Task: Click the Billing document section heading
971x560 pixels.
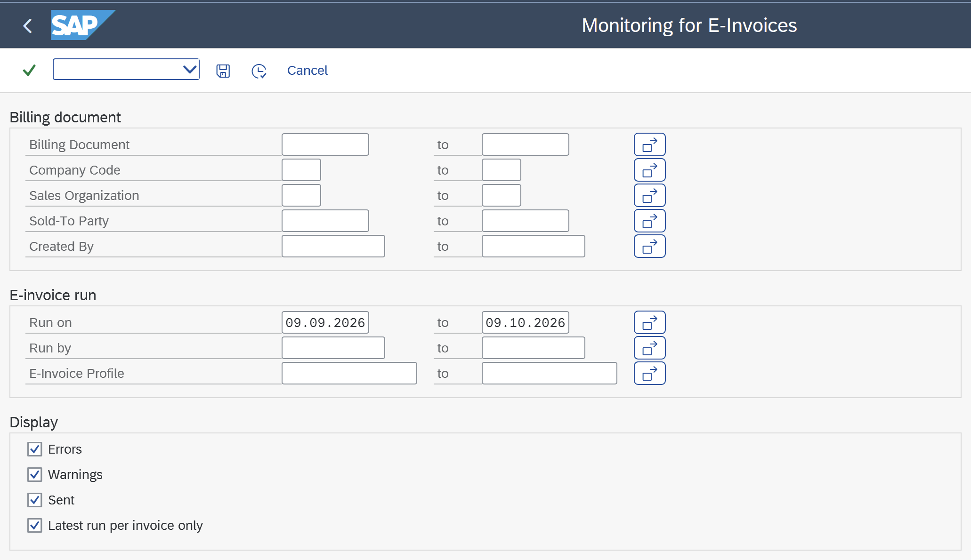Action: (x=65, y=117)
